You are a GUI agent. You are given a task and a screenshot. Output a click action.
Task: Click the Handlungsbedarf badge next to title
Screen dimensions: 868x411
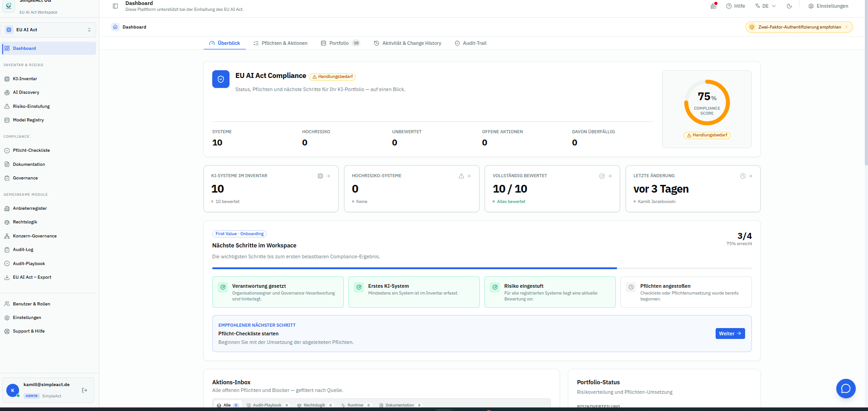point(332,77)
